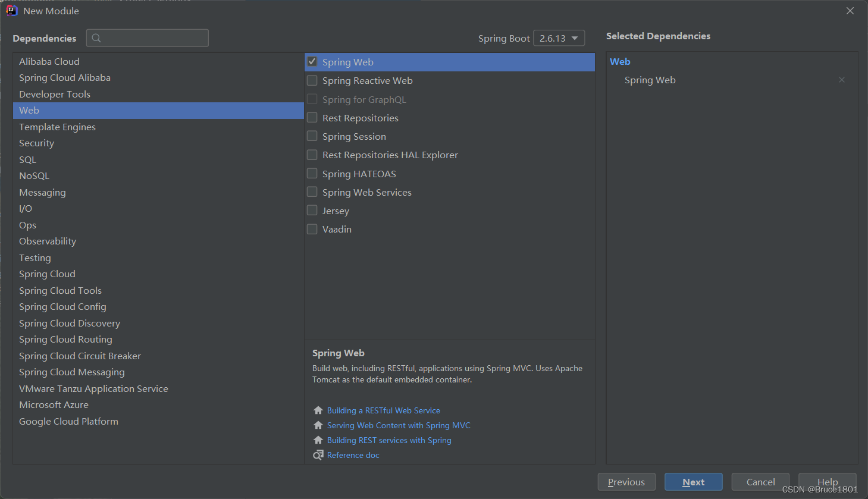This screenshot has height=499, width=868.
Task: Open Spring Cloud Config category
Action: coord(158,307)
